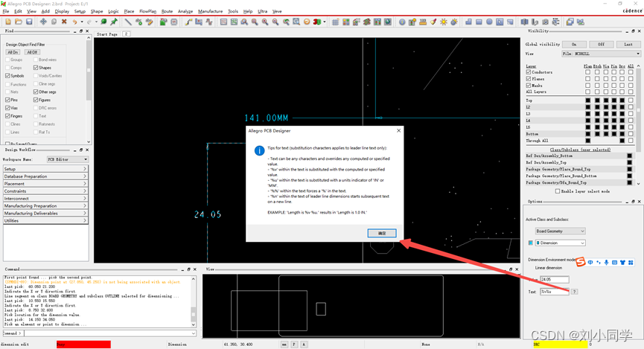Click Global visibility On button
The width and height of the screenshot is (644, 349).
tap(574, 45)
